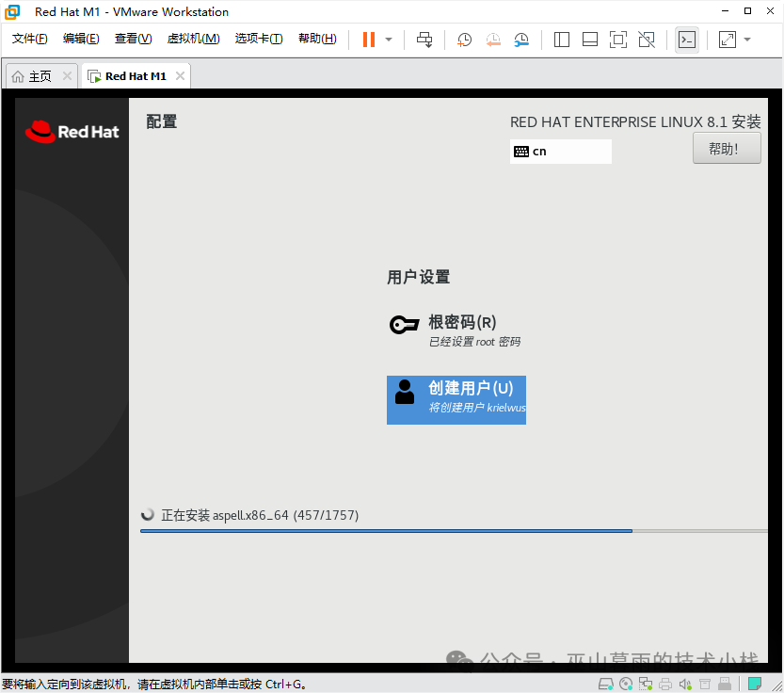Click the 帮助! button in the installer
This screenshot has height=693, width=784.
[x=726, y=147]
